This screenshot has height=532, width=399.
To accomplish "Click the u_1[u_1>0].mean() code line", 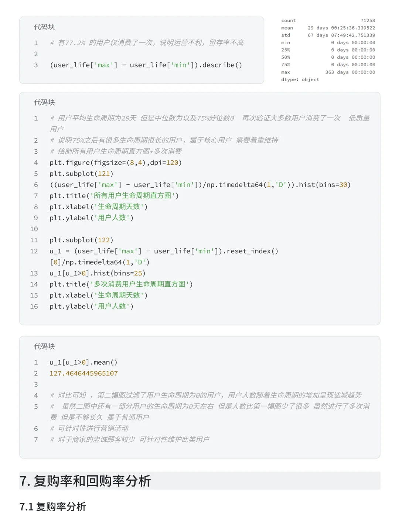I will (x=83, y=362).
